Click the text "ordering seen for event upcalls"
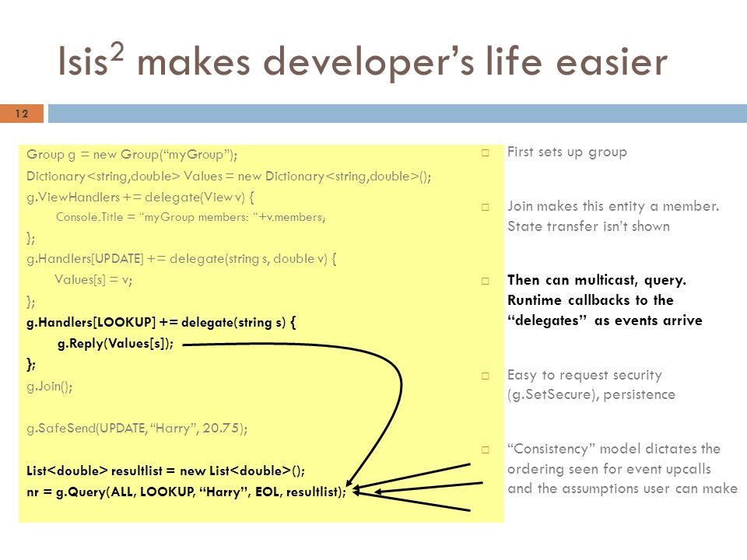 coord(609,469)
